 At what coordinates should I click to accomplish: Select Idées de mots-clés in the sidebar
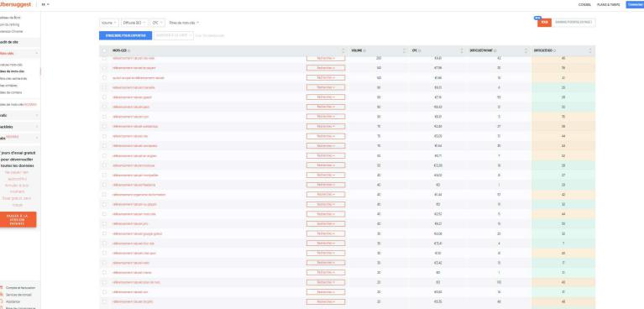pos(13,71)
